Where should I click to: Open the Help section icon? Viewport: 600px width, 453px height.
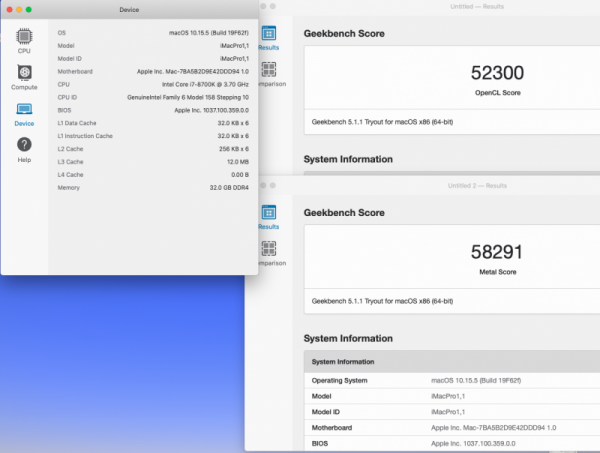24,145
